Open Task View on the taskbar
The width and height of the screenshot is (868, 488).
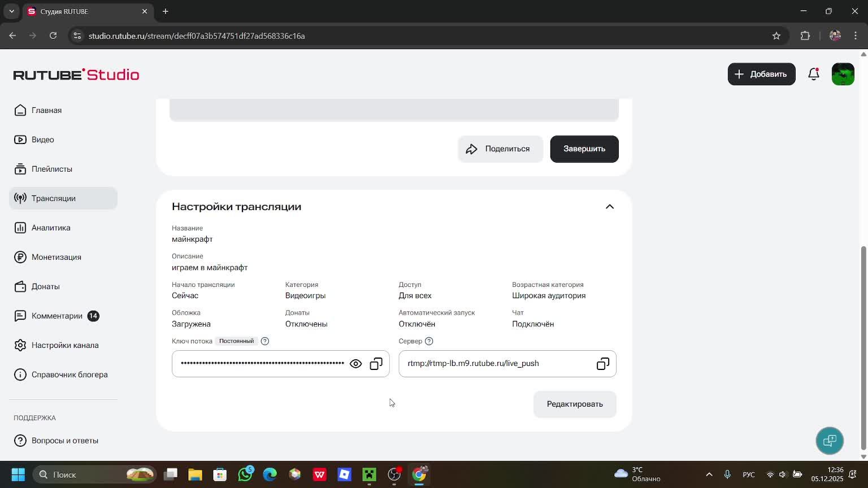pyautogui.click(x=171, y=474)
